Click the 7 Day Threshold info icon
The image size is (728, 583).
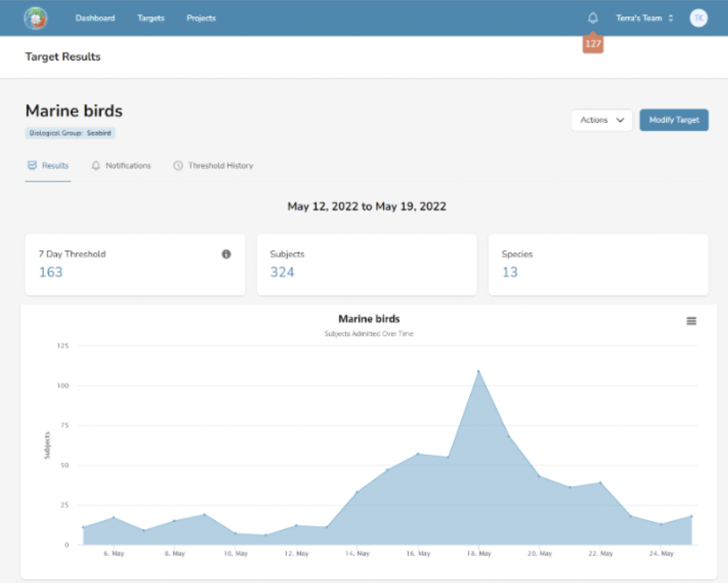pos(226,254)
